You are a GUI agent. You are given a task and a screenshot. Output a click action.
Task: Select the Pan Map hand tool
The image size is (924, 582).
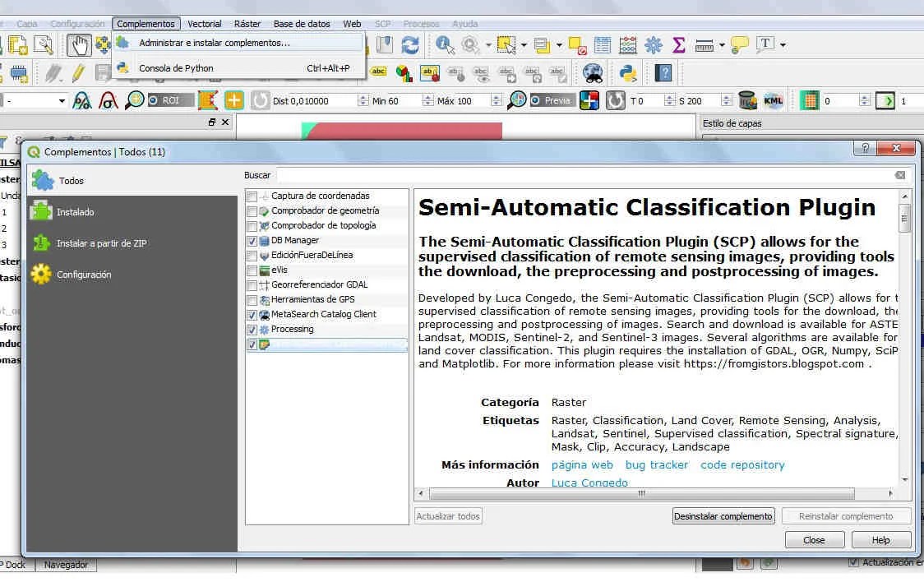click(x=78, y=44)
